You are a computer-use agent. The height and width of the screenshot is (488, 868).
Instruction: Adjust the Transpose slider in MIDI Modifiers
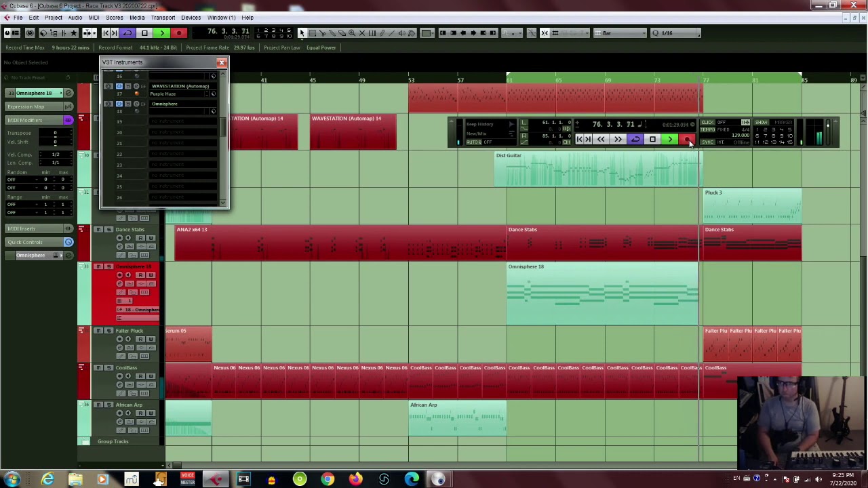tap(56, 134)
